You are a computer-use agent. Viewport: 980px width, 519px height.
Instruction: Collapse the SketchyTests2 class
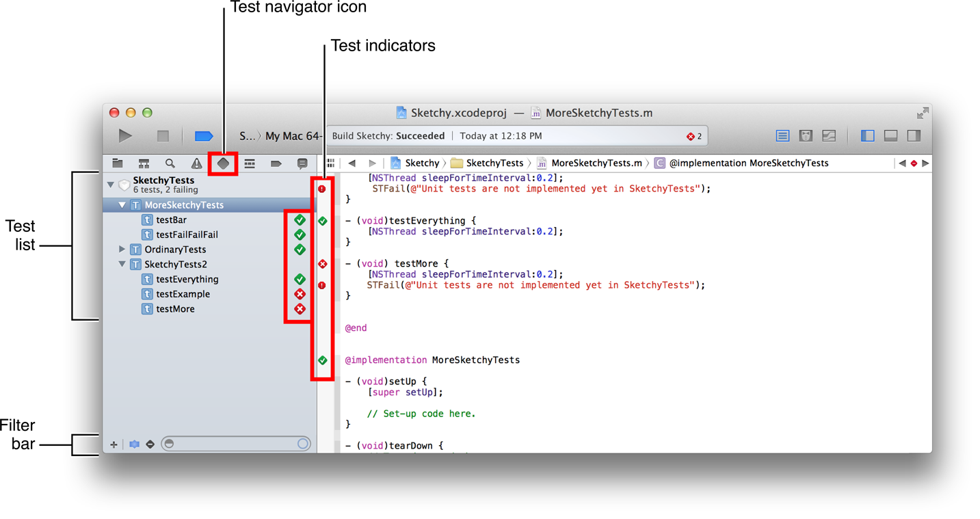pos(122,265)
